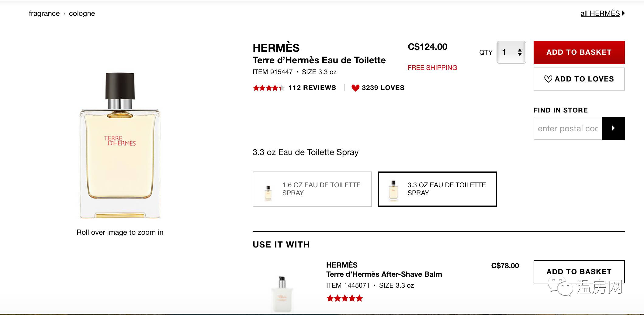644x315 pixels.
Task: Click the After-Shave Balm product image
Action: 282,293
